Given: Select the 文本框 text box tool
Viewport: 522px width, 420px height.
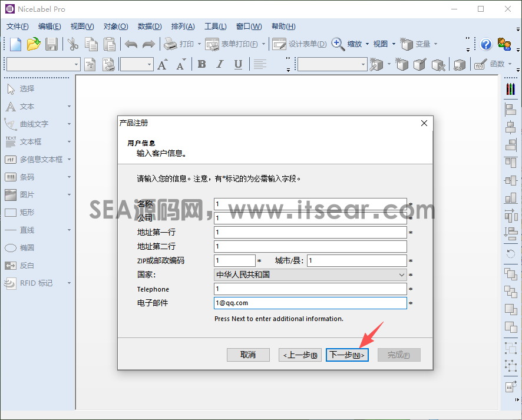Looking at the screenshot, I should [x=24, y=142].
